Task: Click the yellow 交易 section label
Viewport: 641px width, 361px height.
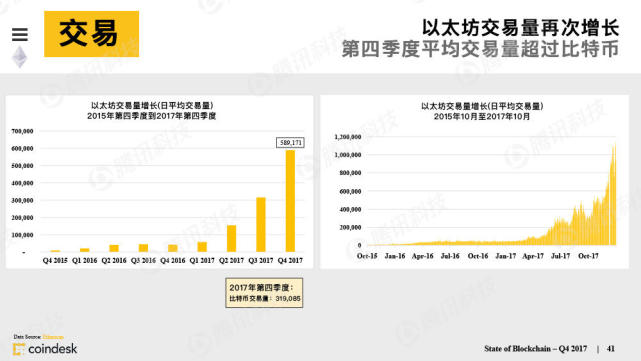Action: tap(92, 34)
